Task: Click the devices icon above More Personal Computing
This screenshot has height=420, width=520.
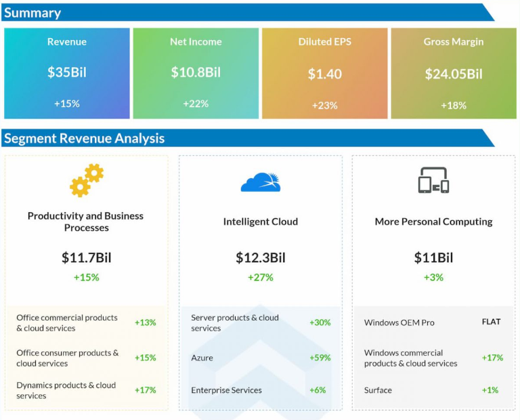Action: (x=433, y=180)
